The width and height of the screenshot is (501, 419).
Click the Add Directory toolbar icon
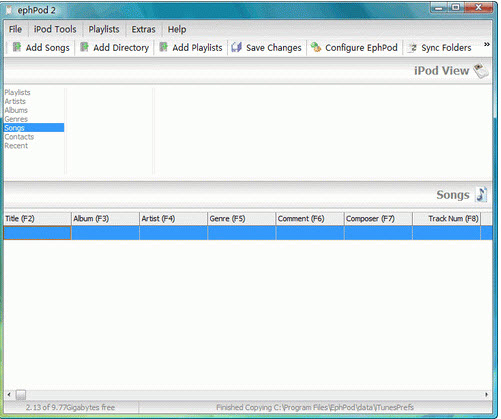(84, 47)
